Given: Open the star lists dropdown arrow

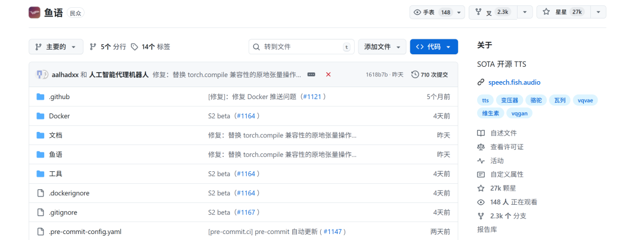Looking at the screenshot, I should [x=598, y=12].
